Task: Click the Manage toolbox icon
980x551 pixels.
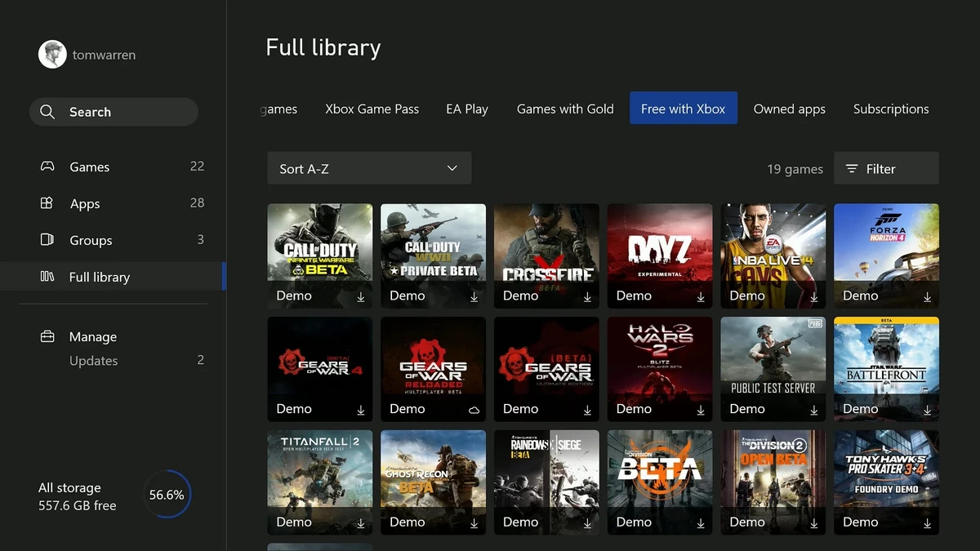Action: [47, 336]
